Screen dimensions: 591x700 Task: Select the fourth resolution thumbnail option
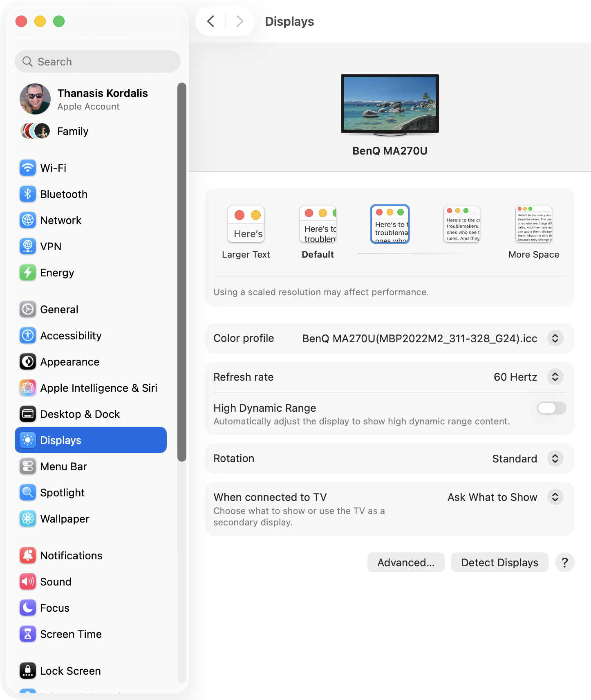click(x=462, y=224)
